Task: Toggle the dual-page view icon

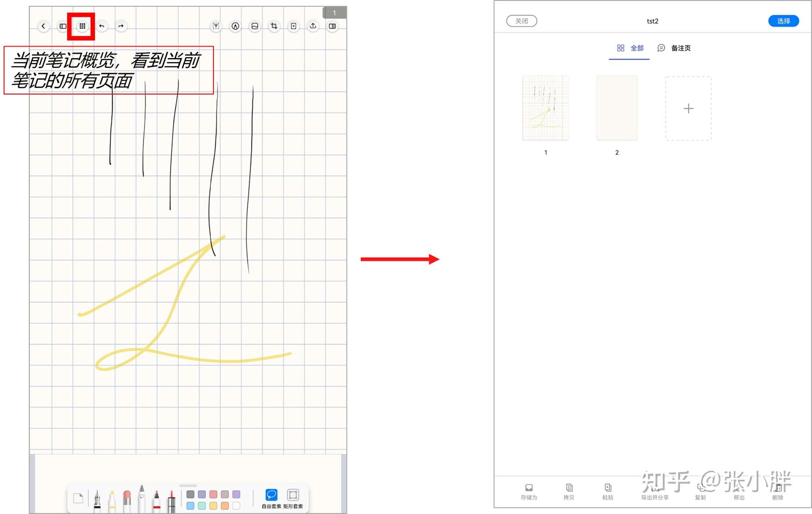Action: click(333, 26)
